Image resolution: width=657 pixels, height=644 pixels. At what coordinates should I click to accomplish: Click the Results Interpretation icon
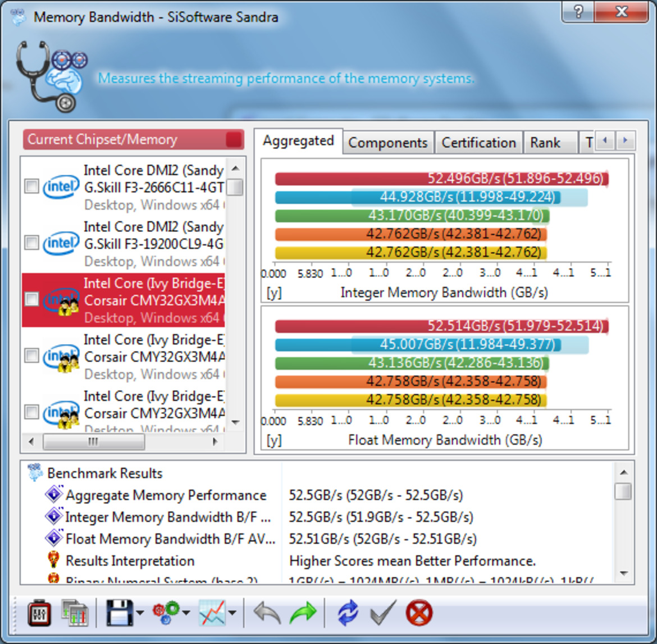coord(54,560)
